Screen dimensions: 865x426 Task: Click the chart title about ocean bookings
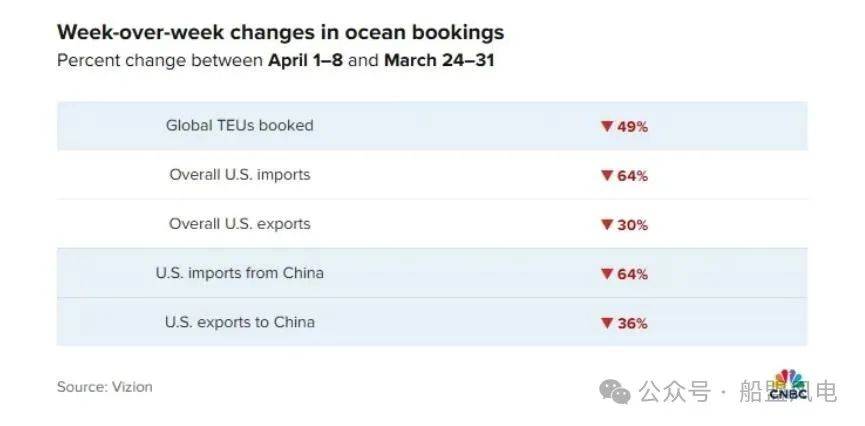[x=280, y=33]
